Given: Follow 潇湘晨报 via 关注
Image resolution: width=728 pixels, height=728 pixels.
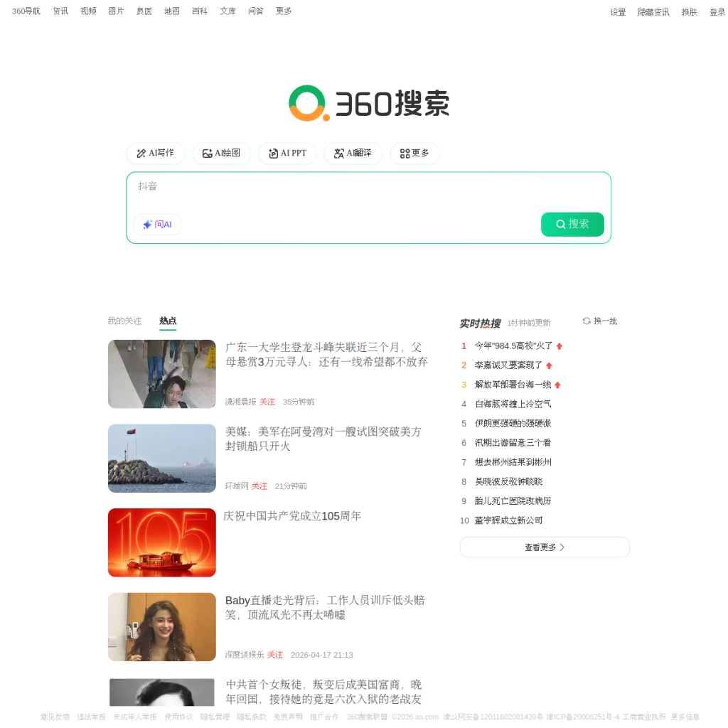Looking at the screenshot, I should [267, 402].
